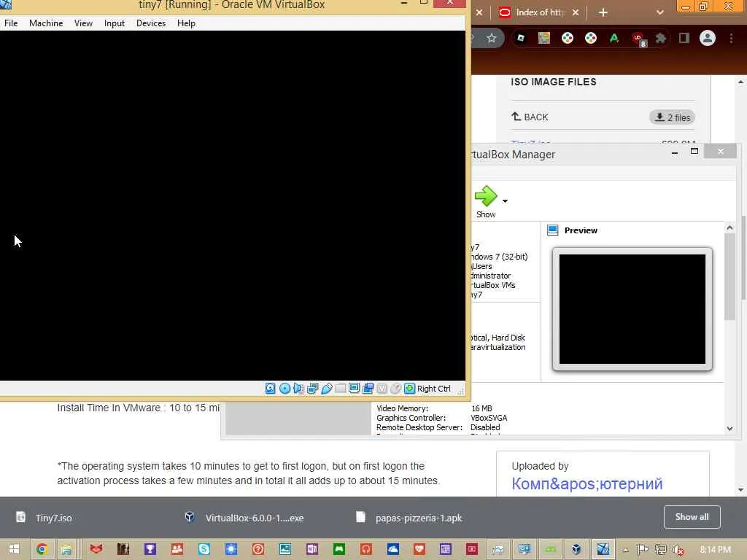747x560 pixels.
Task: Click the hard disk activity icon in VM status bar
Action: pos(270,389)
